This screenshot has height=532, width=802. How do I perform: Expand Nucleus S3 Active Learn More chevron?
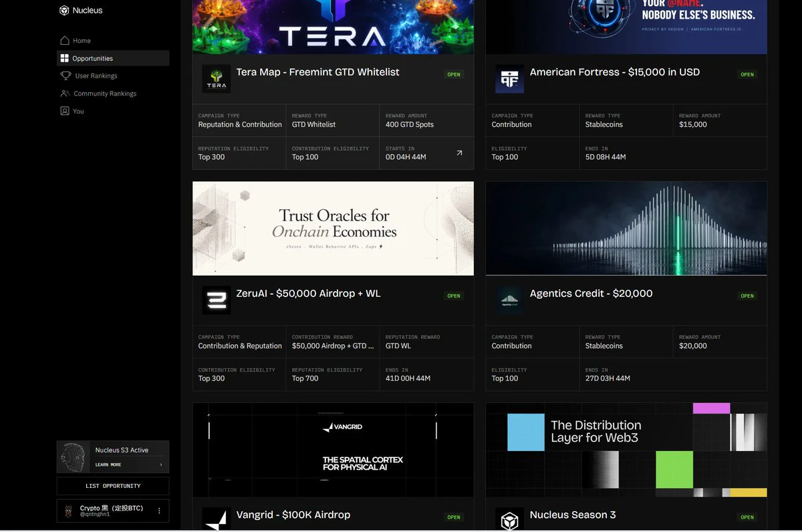click(160, 464)
